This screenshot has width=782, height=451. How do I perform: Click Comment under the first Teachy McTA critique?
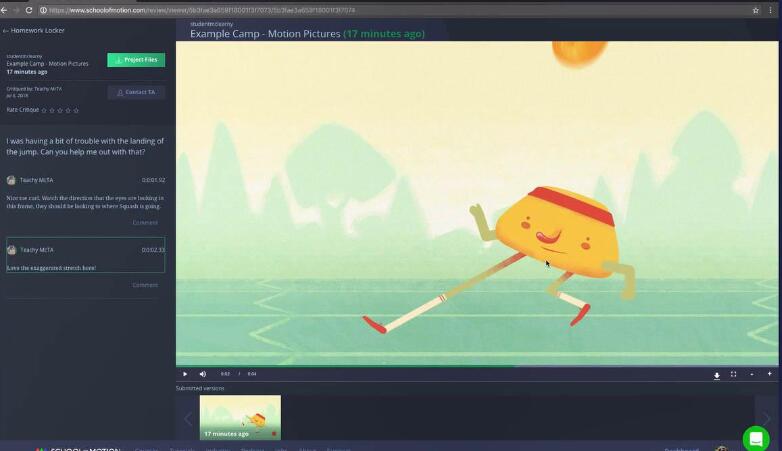[145, 223]
